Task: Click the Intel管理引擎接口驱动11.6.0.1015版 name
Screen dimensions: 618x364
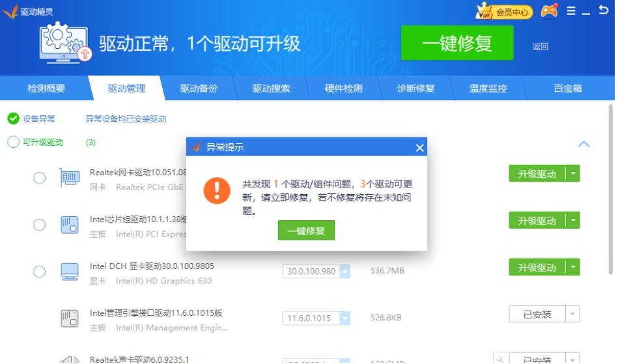Action: click(156, 313)
